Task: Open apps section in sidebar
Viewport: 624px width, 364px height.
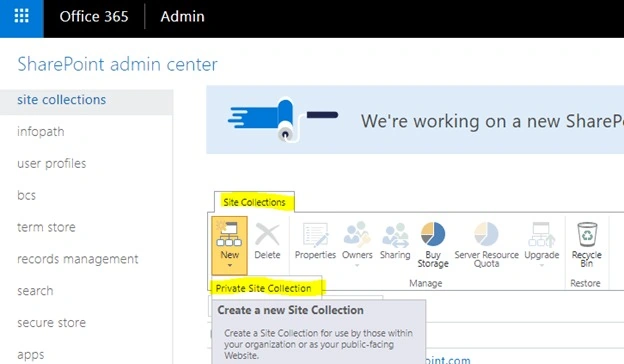Action: tap(31, 354)
